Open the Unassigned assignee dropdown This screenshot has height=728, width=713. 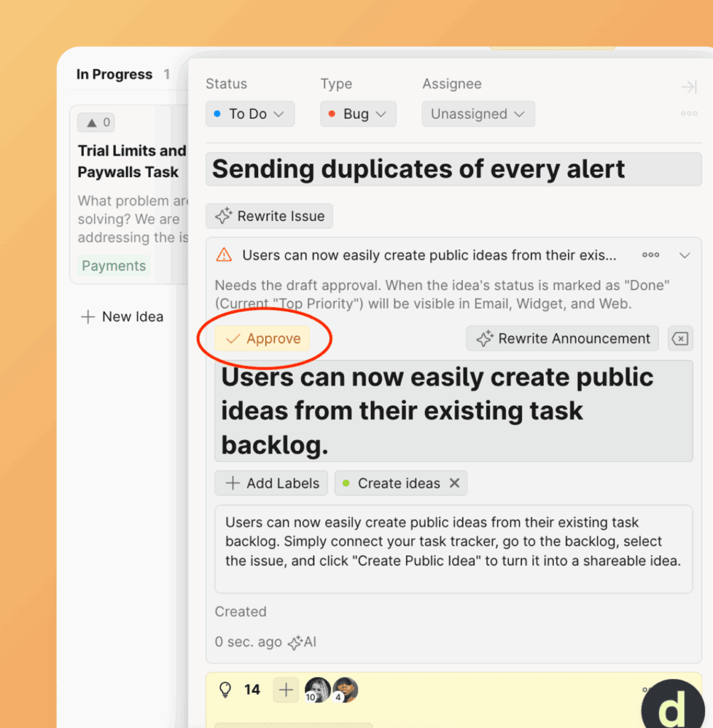(478, 114)
